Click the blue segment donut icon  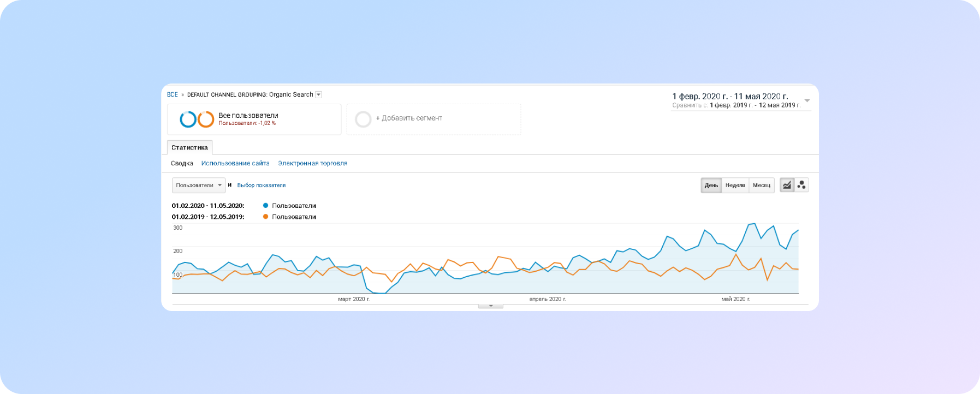[x=188, y=119]
